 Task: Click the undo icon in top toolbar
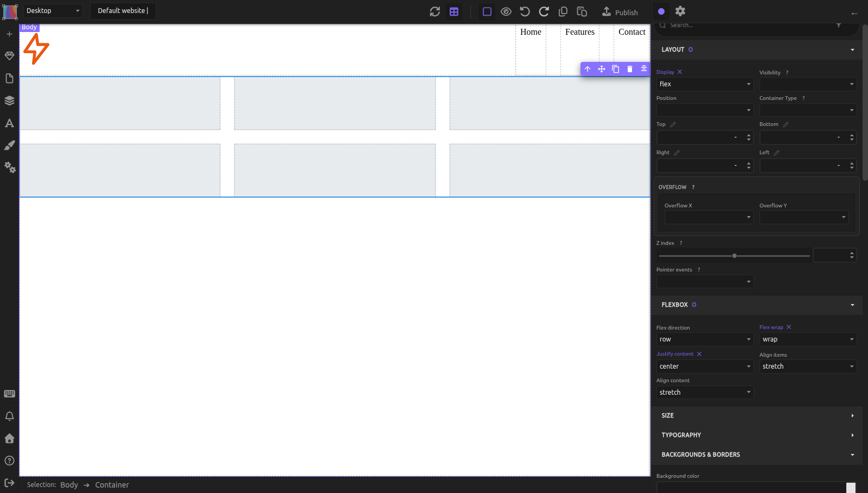coord(525,11)
